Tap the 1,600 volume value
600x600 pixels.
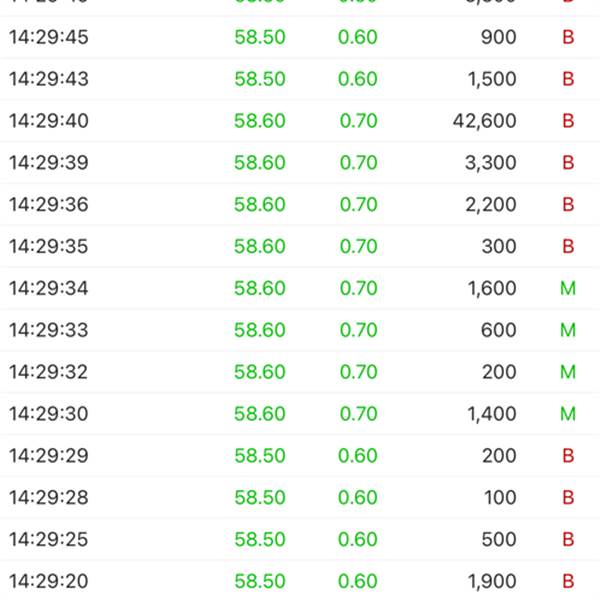point(491,289)
